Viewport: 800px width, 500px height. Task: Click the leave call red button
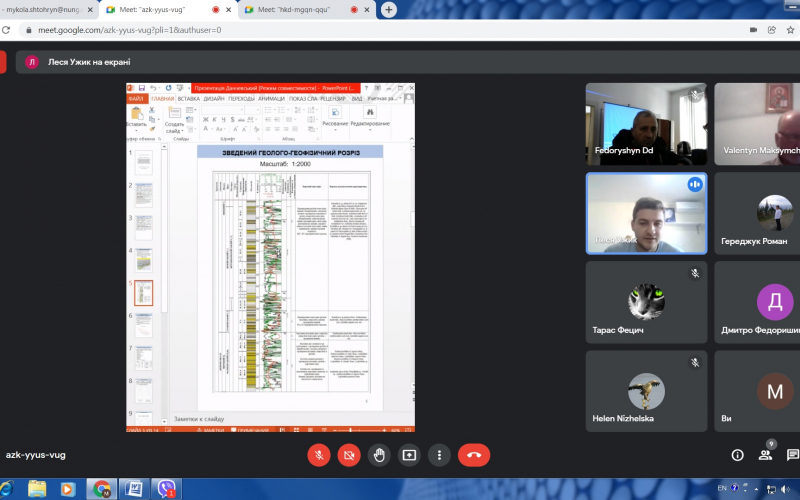474,455
